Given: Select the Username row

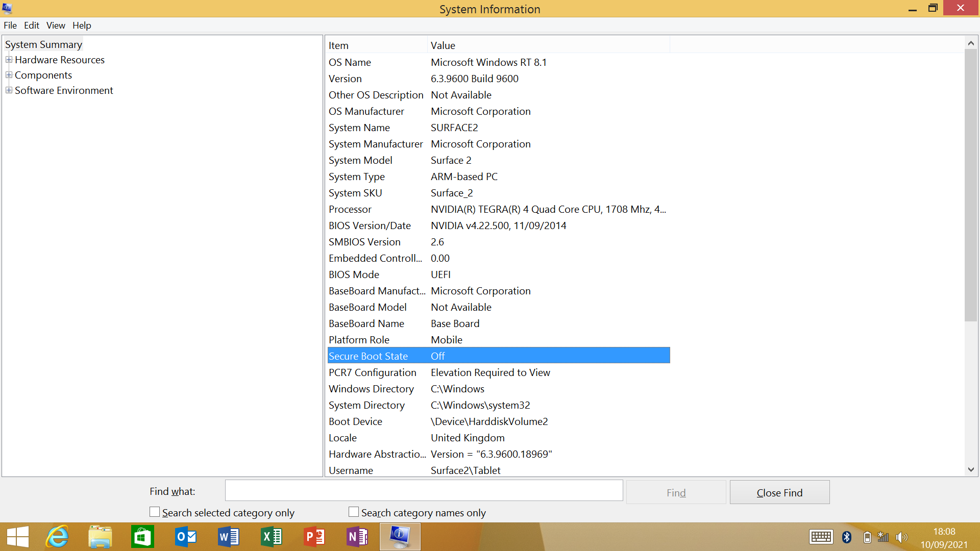Looking at the screenshot, I should (498, 470).
